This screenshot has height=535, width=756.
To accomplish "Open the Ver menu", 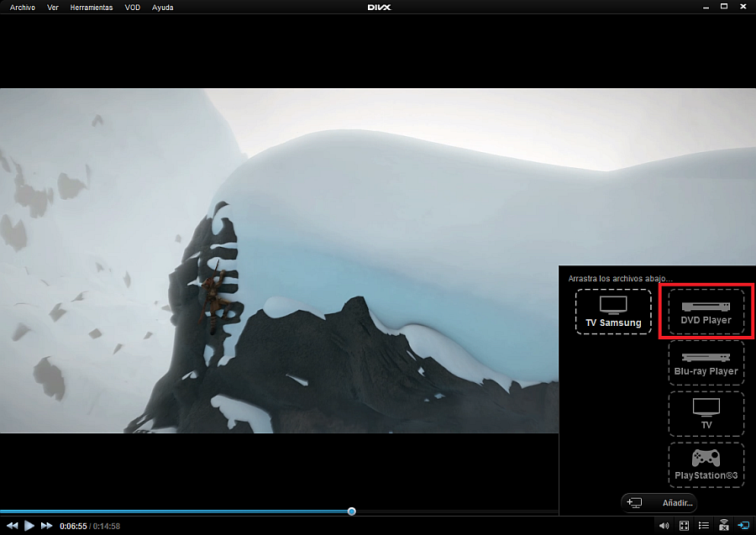I will 53,8.
